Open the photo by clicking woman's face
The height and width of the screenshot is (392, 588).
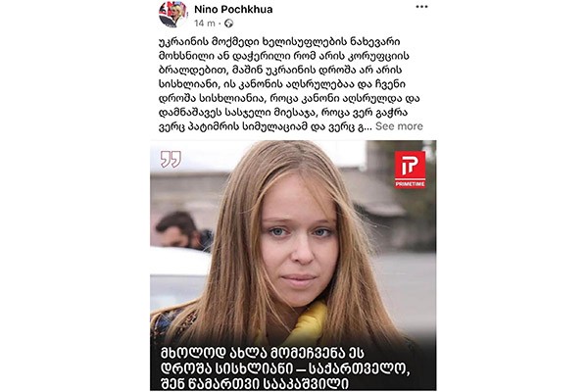(298, 240)
